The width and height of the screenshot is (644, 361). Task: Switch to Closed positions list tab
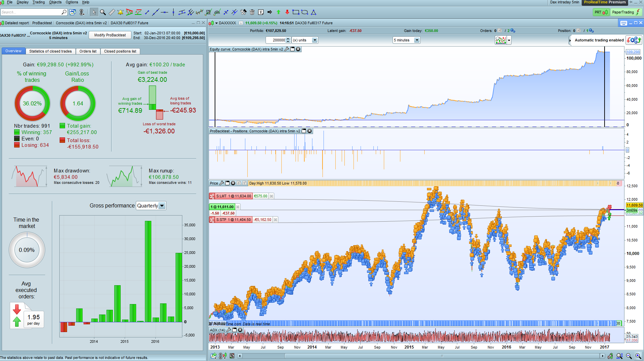120,51
